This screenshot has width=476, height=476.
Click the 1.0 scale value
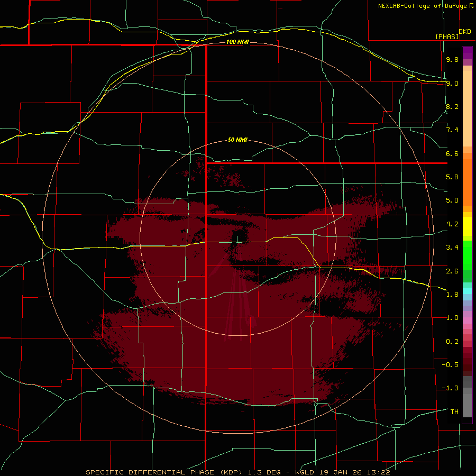pos(452,318)
